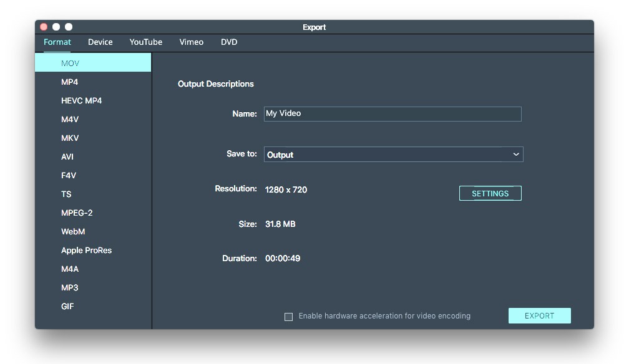Image resolution: width=629 pixels, height=364 pixels.
Task: Close the Export window with red button
Action: [x=44, y=27]
